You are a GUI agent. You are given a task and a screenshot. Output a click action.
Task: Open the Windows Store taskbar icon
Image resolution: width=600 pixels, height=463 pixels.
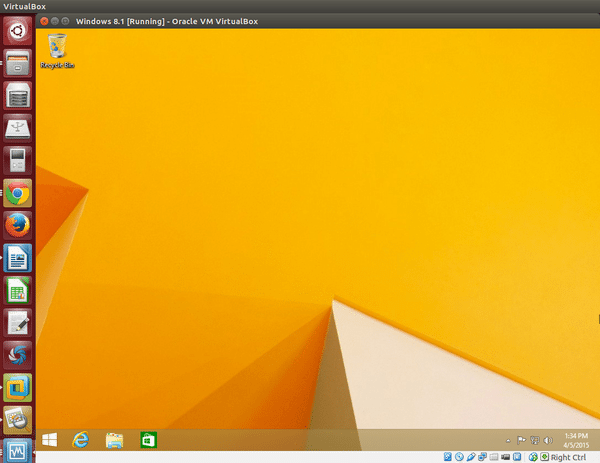[148, 440]
